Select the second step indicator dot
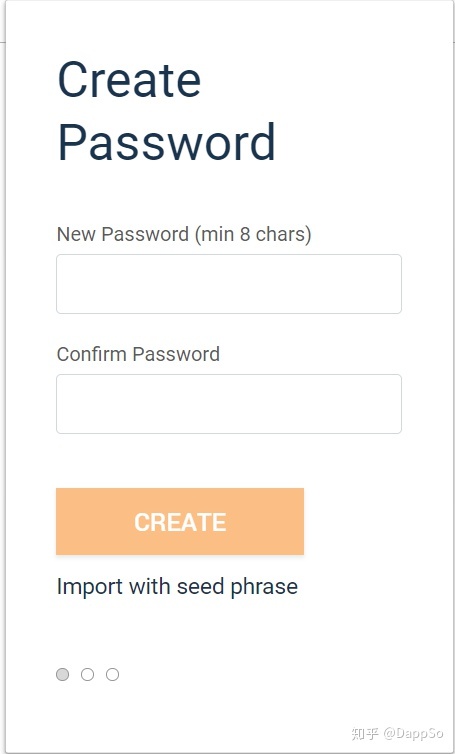455x754 pixels. (x=88, y=675)
